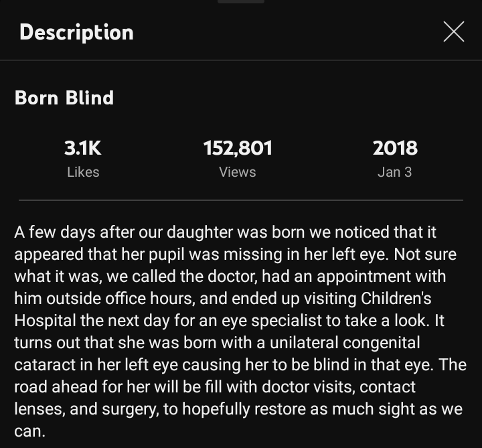The width and height of the screenshot is (482, 448).
Task: Tap the drag handle at panel top
Action: pos(241,2)
